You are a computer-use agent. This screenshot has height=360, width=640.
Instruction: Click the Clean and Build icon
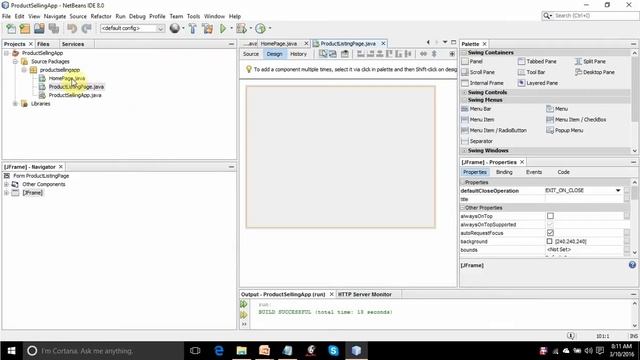[207, 28]
